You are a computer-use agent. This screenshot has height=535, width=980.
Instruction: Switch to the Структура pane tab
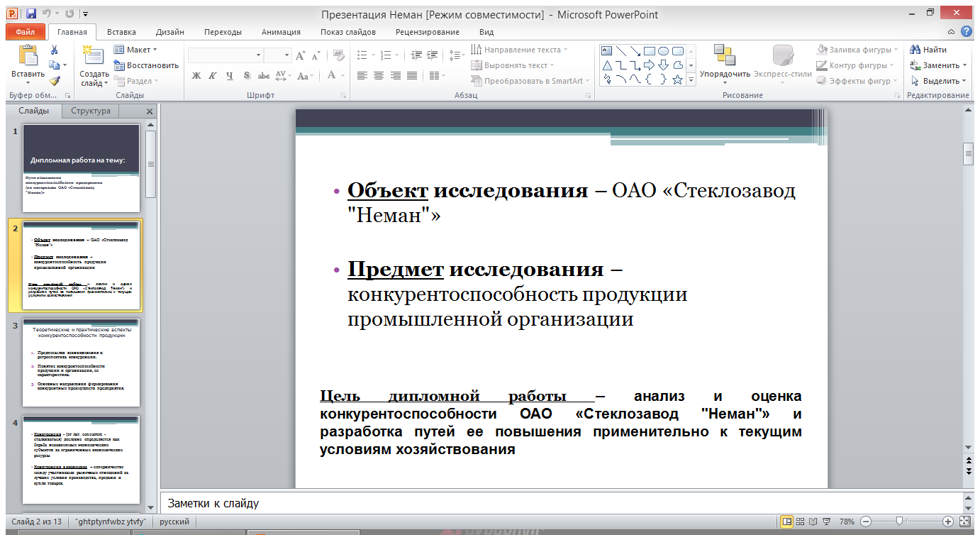point(91,111)
